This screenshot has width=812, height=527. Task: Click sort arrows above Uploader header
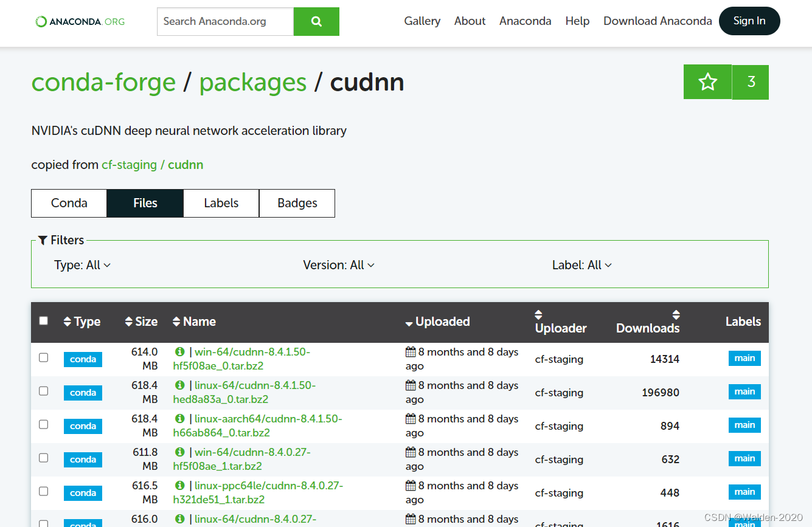coord(538,315)
